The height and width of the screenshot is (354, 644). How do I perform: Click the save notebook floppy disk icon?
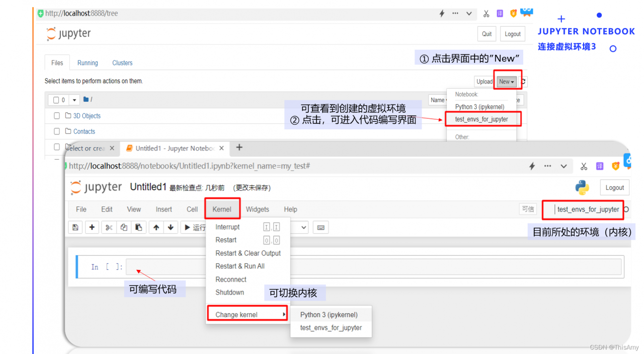coord(75,228)
